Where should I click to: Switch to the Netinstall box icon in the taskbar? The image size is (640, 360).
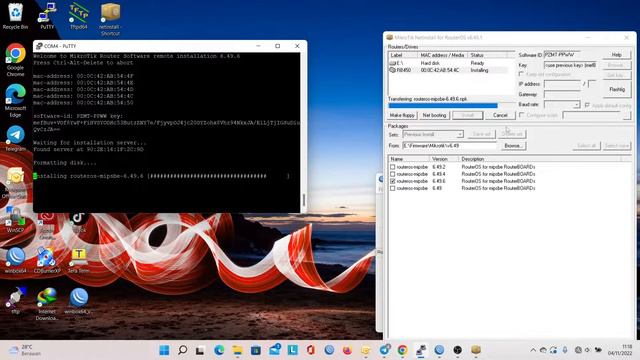coord(476,350)
